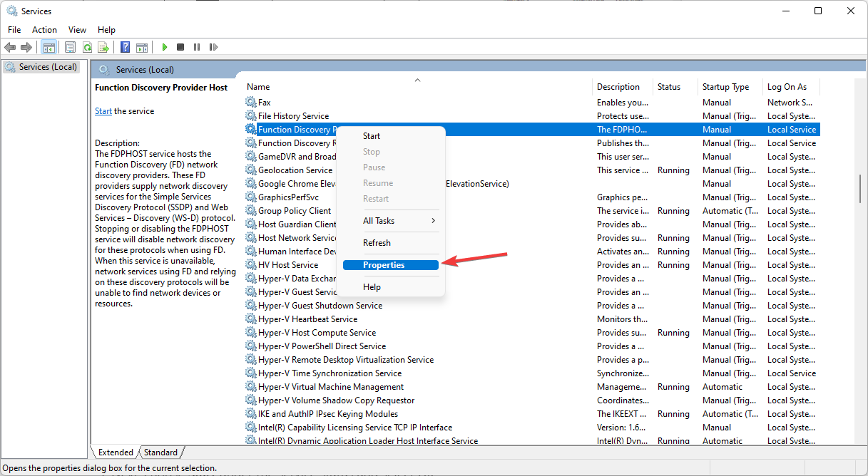Click the Export List toolbar icon
This screenshot has height=476, width=868.
[103, 47]
